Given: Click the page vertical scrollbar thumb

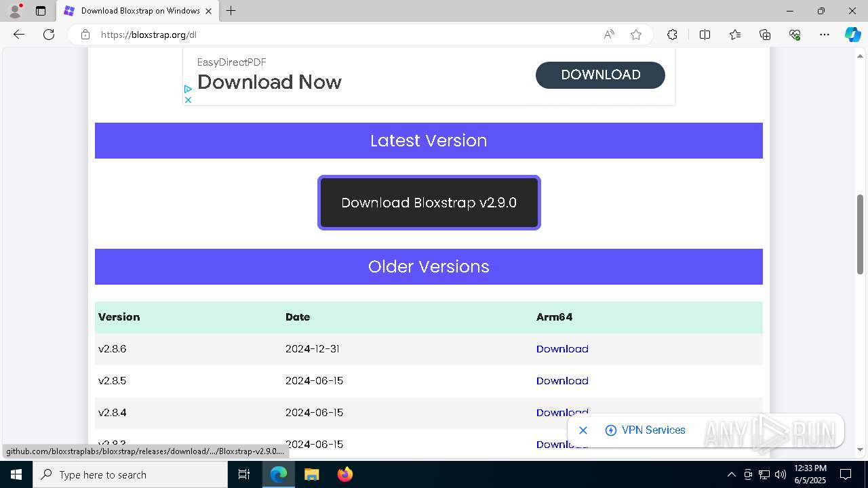Looking at the screenshot, I should coord(861,235).
